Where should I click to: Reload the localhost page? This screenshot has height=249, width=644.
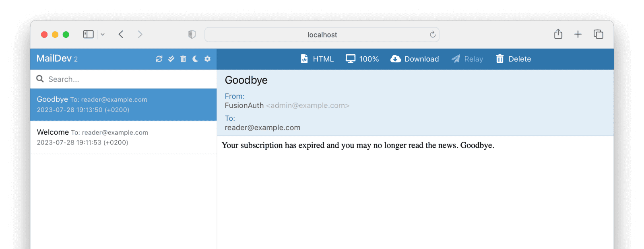click(433, 35)
